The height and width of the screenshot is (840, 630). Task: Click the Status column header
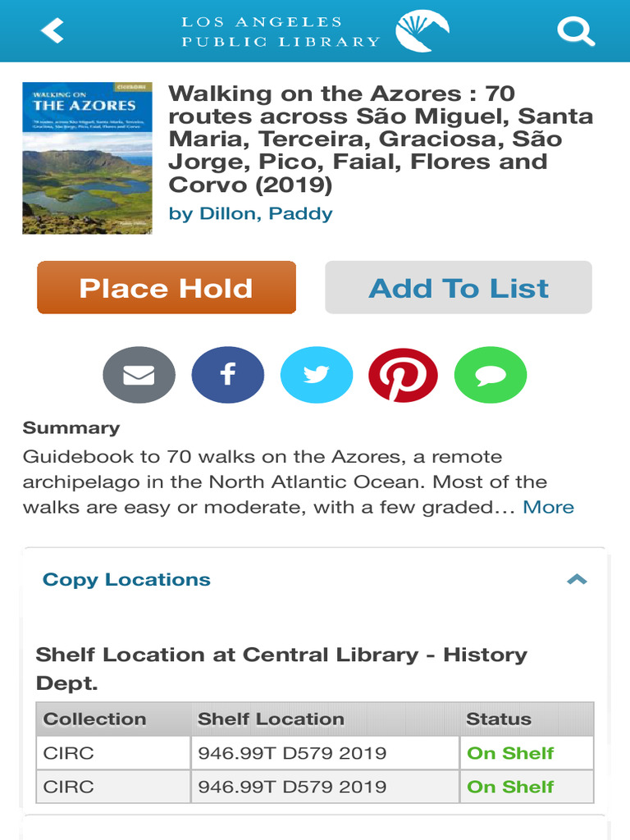tap(499, 719)
